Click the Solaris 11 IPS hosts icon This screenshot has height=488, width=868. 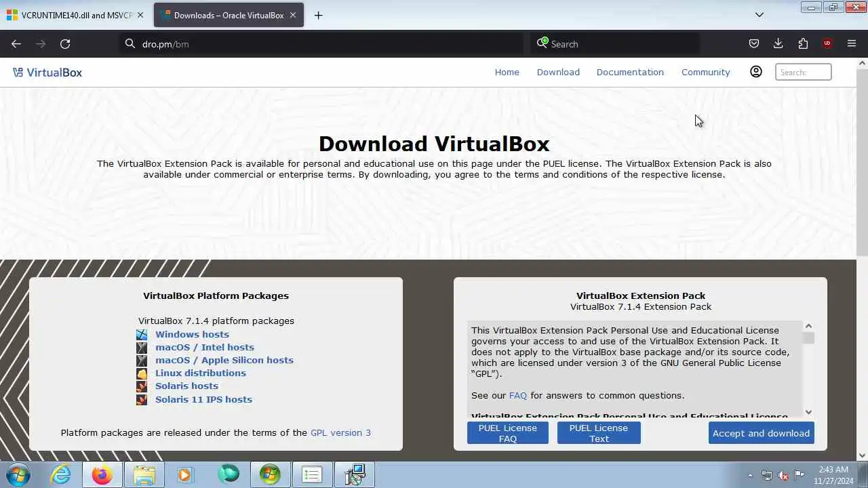pos(141,399)
